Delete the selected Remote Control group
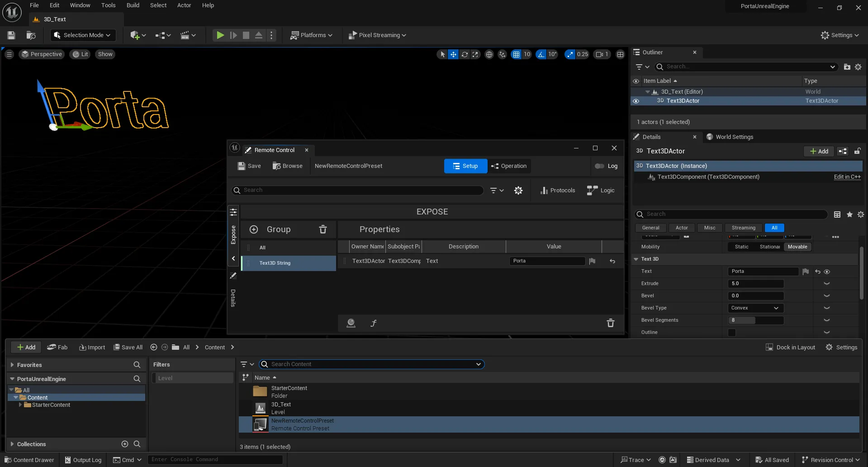This screenshot has width=868, height=467. pos(323,229)
